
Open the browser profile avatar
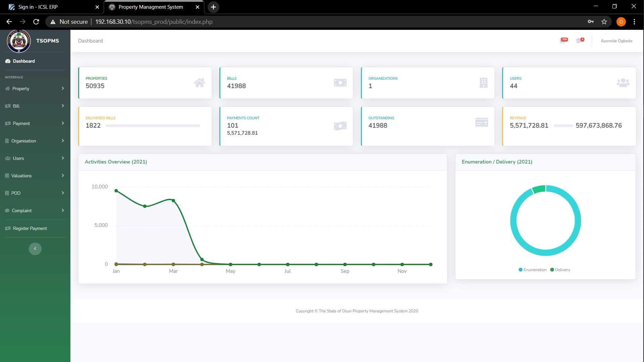click(621, 22)
